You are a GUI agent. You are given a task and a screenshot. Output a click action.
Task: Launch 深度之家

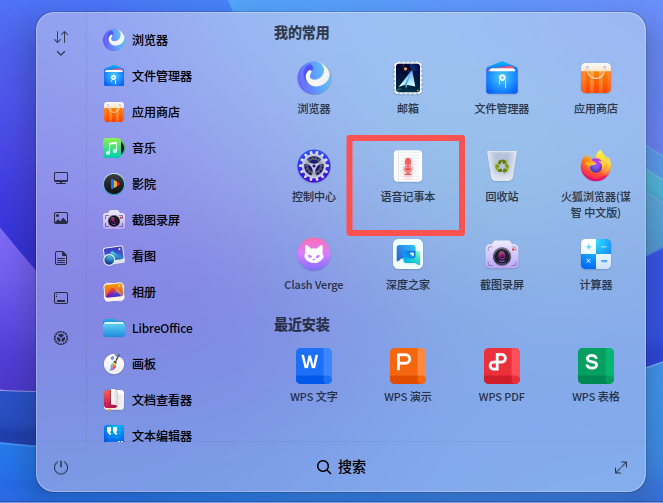pyautogui.click(x=408, y=264)
